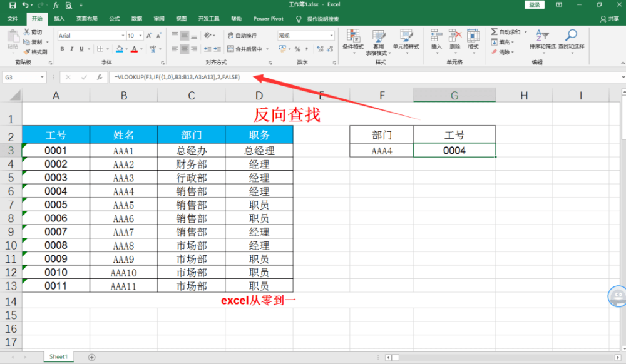The width and height of the screenshot is (626, 364).
Task: Click AutoSum (自动求和) button
Action: click(505, 32)
